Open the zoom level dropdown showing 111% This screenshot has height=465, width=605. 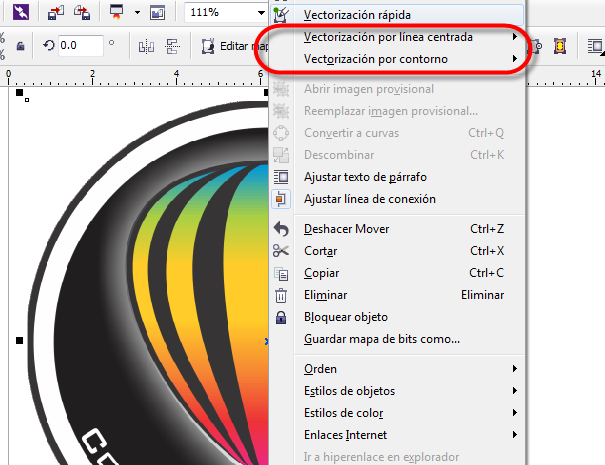261,13
